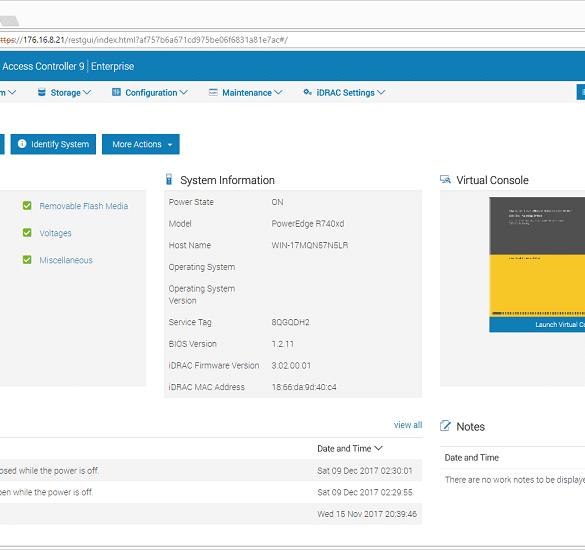Click the Maintenance menu icon
585x550 pixels.
[213, 92]
